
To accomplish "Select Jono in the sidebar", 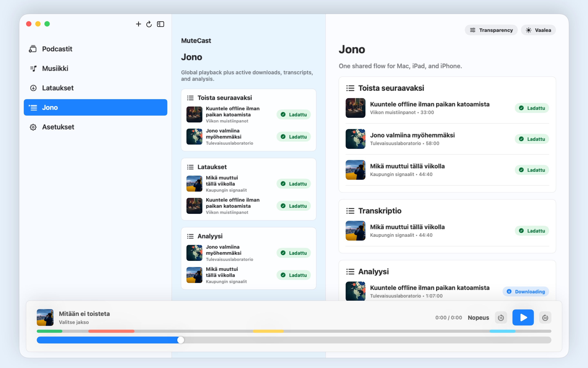I will click(96, 107).
